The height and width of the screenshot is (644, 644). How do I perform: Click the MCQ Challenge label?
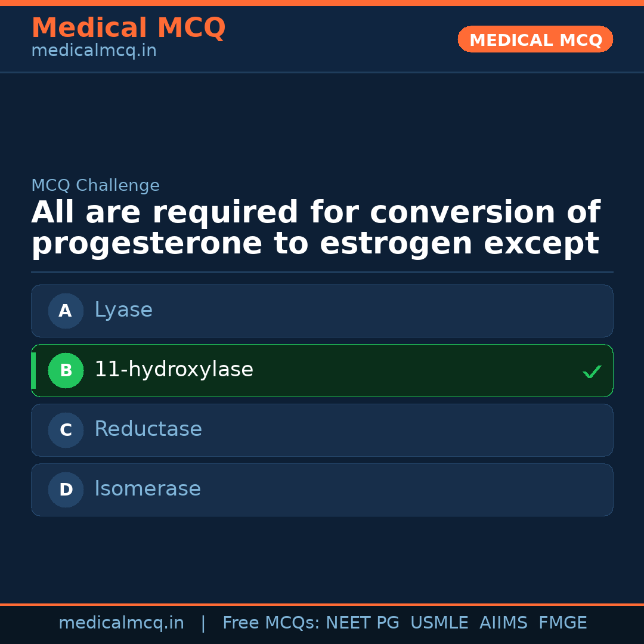click(95, 185)
